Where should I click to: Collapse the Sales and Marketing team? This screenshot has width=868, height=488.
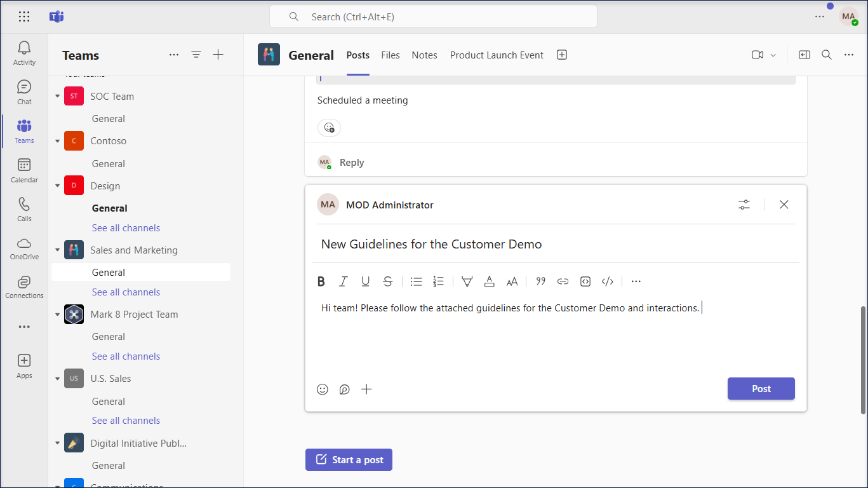[58, 250]
